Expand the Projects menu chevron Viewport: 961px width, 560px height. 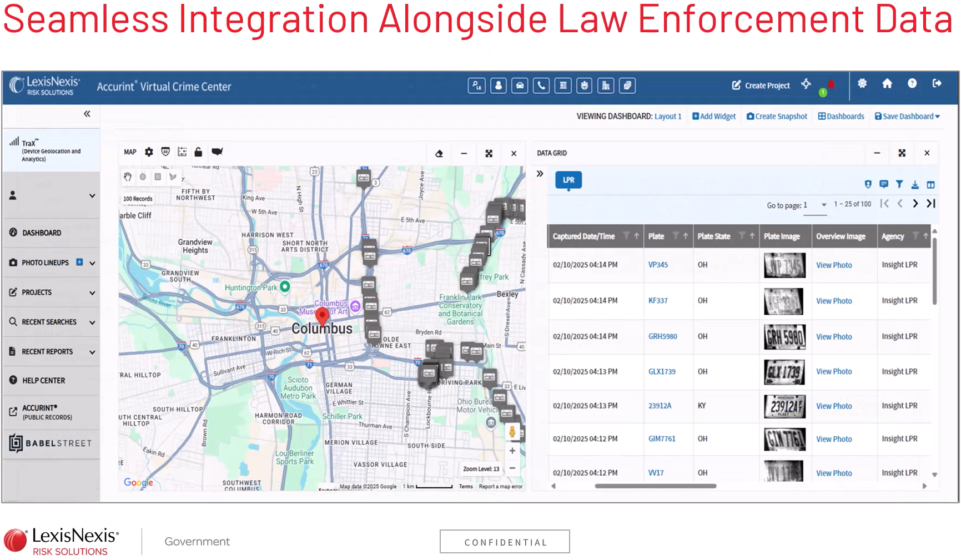(x=92, y=292)
